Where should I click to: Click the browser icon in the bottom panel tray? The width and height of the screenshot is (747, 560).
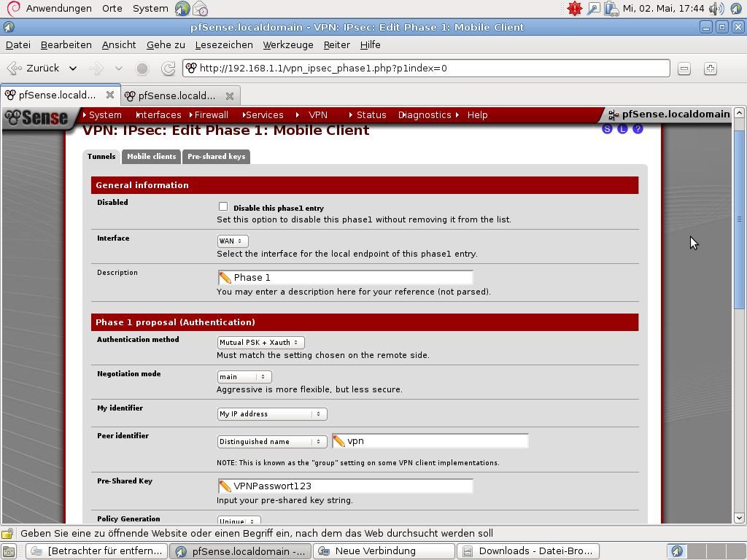click(x=677, y=551)
